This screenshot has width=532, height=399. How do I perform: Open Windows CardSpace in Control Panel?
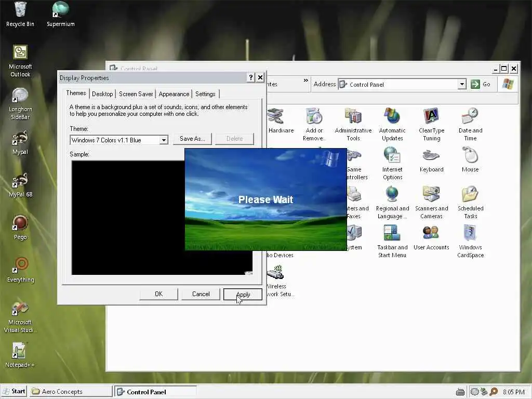(470, 242)
